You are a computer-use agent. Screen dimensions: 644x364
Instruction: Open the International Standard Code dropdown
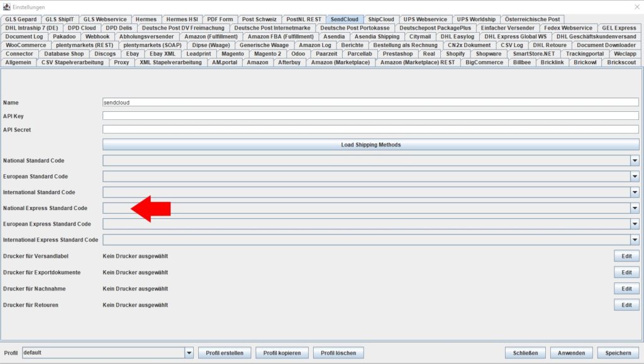coord(635,192)
